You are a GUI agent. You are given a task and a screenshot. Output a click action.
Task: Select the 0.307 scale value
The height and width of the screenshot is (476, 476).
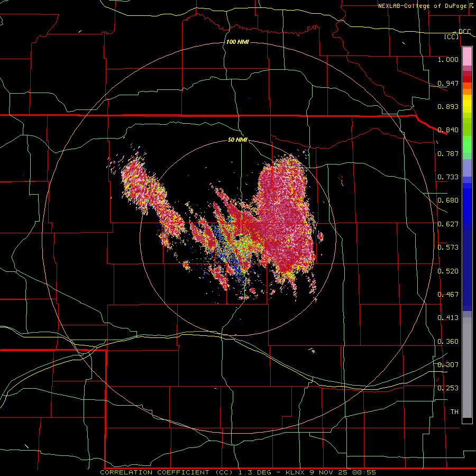[x=448, y=365]
